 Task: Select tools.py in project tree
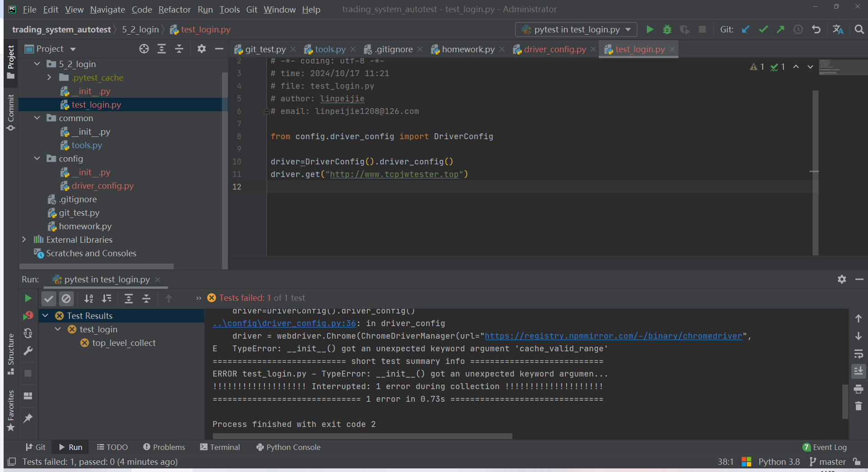pyautogui.click(x=86, y=145)
